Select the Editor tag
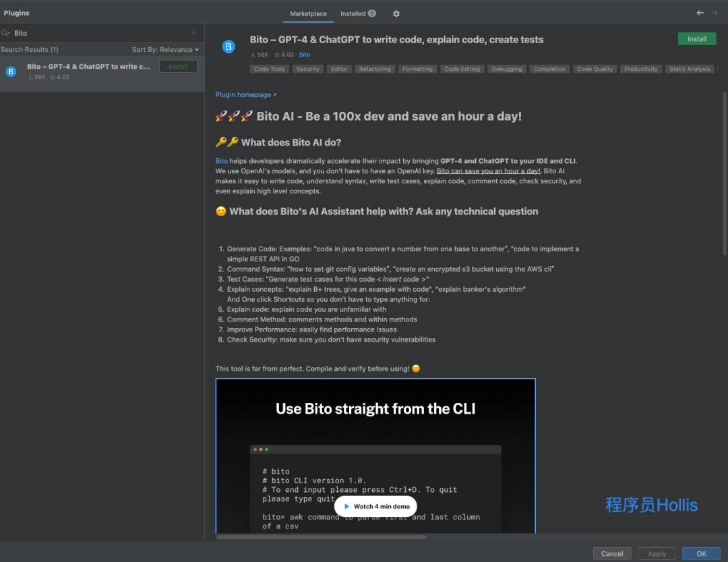 [339, 69]
